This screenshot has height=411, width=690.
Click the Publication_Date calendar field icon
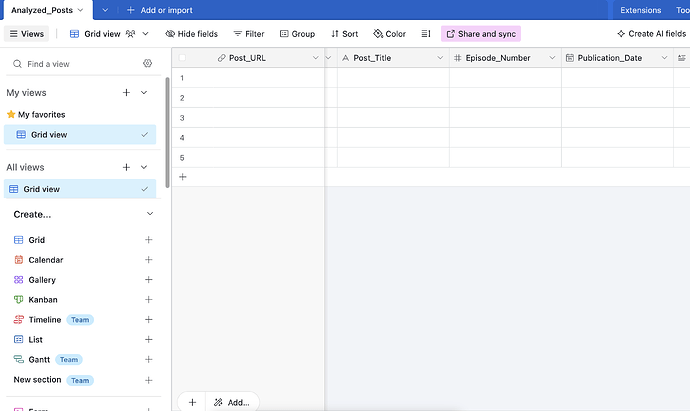click(x=569, y=58)
